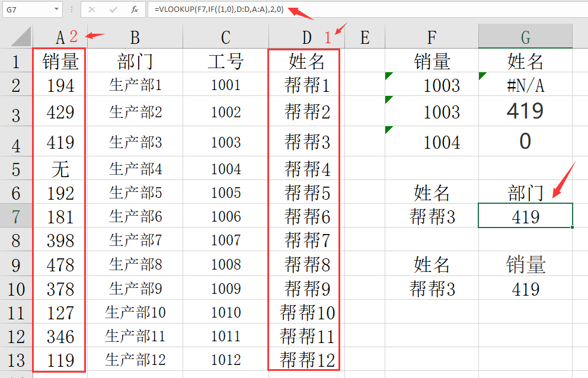588x378 pixels.
Task: Select column B header
Action: click(x=135, y=37)
